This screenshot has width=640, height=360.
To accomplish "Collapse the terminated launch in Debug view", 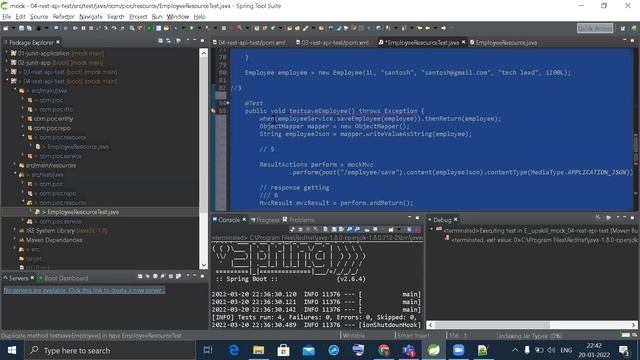I will [431, 230].
